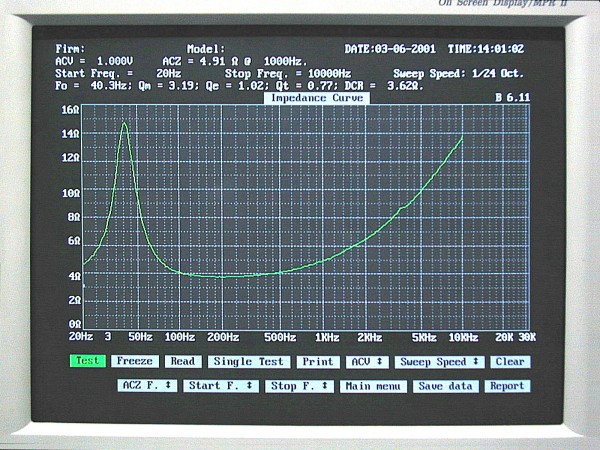The image size is (600, 450).
Task: Click the 20Hz frequency axis label
Action: [81, 337]
